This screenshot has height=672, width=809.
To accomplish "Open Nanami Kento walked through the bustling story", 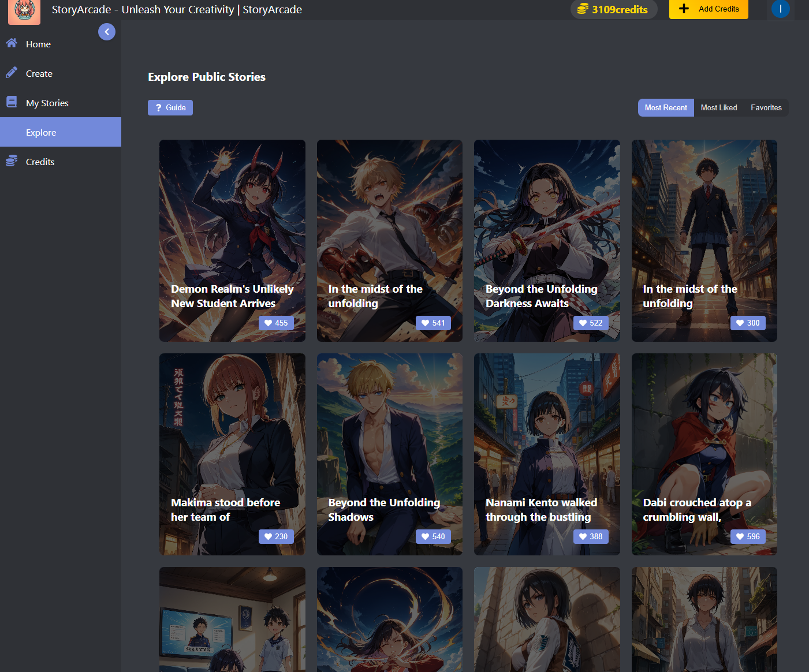I will tap(547, 454).
